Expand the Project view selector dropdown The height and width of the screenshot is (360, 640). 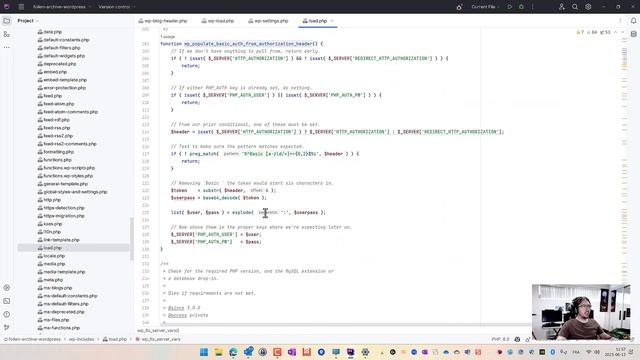[x=28, y=20]
